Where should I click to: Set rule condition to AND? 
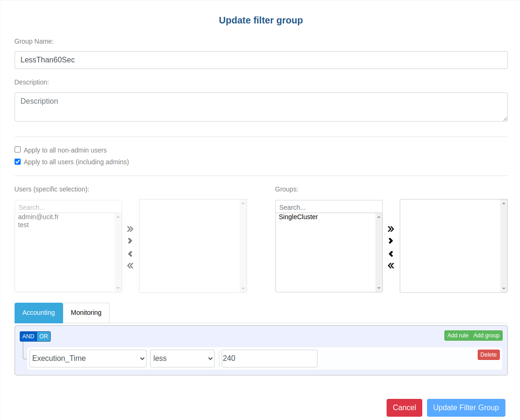(x=28, y=336)
